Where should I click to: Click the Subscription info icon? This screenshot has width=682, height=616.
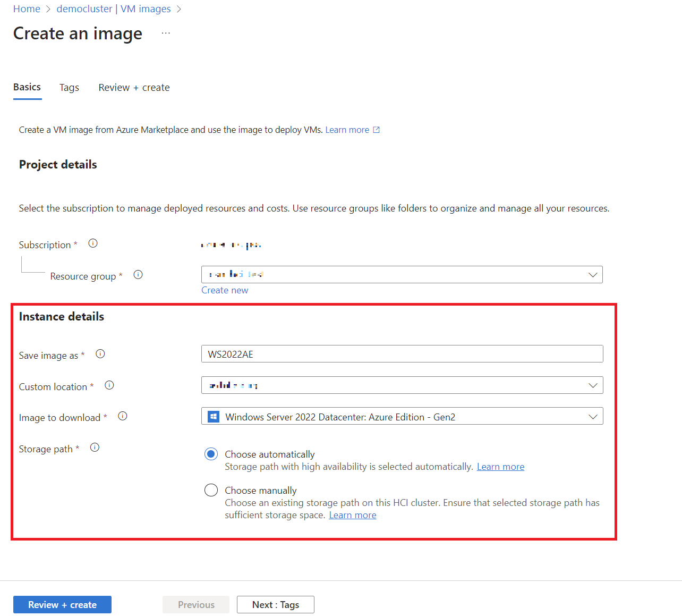pyautogui.click(x=93, y=243)
